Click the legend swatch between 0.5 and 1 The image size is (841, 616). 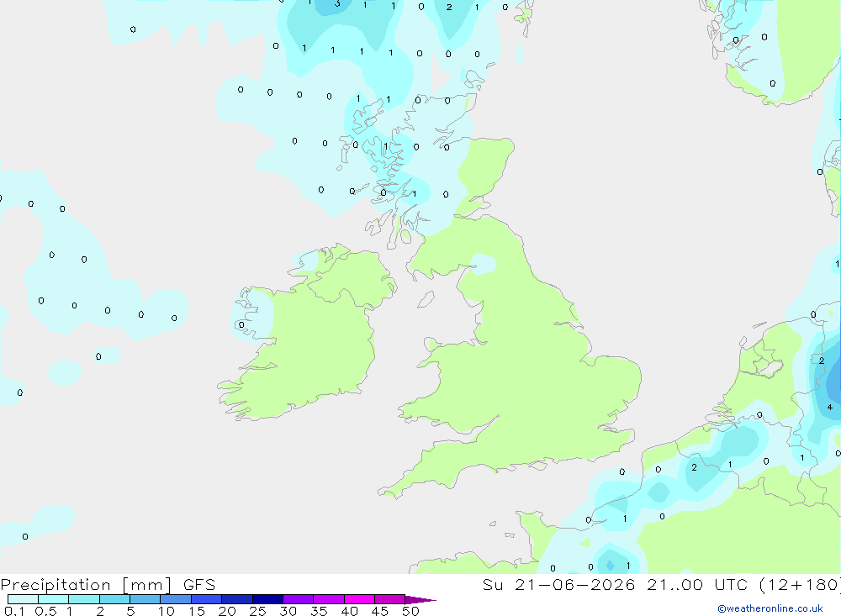pyautogui.click(x=54, y=599)
